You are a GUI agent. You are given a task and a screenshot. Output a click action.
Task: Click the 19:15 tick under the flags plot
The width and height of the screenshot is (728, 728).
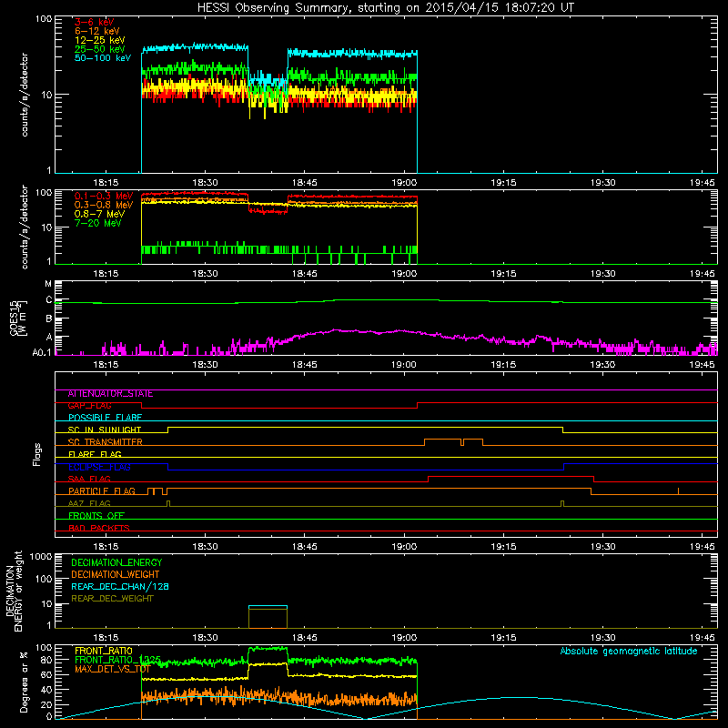point(503,547)
